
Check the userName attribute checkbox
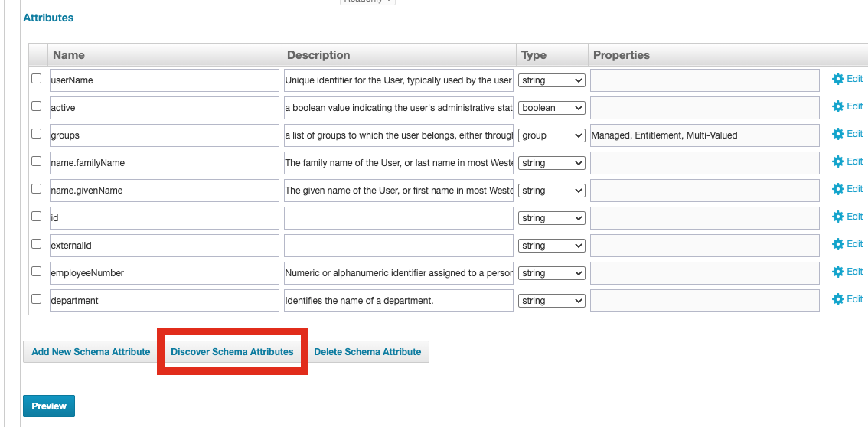pyautogui.click(x=36, y=79)
